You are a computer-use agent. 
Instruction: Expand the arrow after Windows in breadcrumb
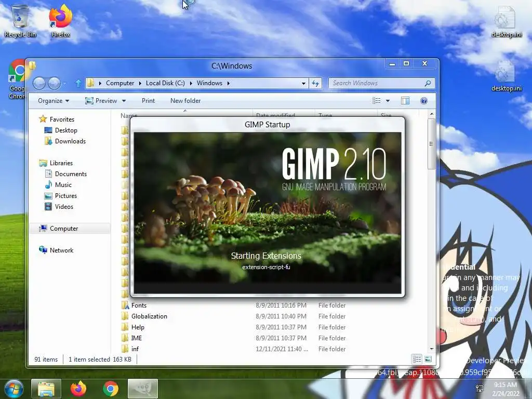(x=229, y=83)
